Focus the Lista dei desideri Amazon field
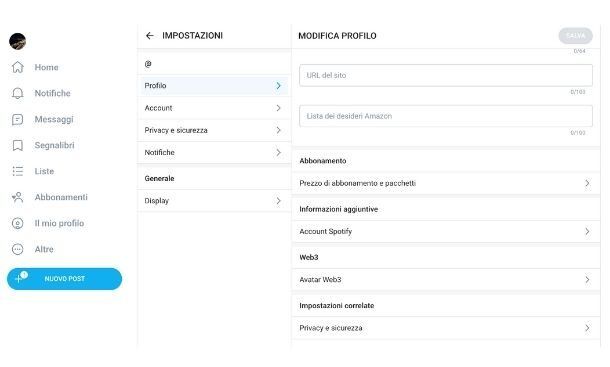The width and height of the screenshot is (610, 367). tap(446, 116)
